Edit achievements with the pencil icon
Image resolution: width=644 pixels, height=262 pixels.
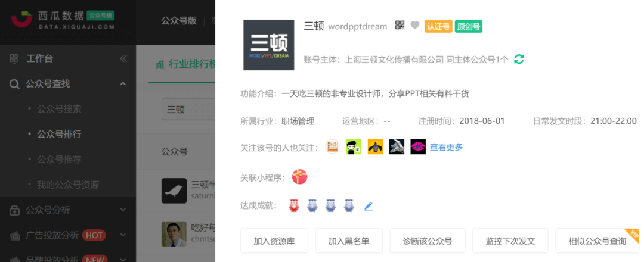369,206
